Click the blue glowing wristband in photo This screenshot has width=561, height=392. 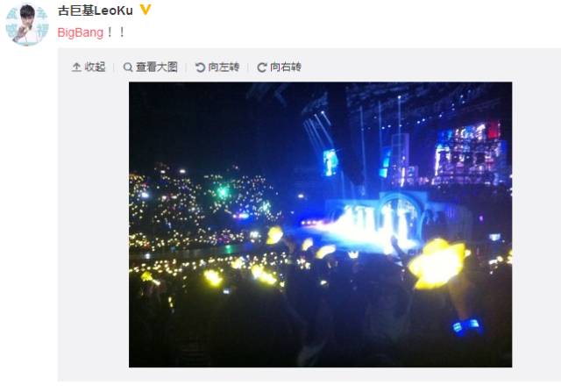click(466, 325)
